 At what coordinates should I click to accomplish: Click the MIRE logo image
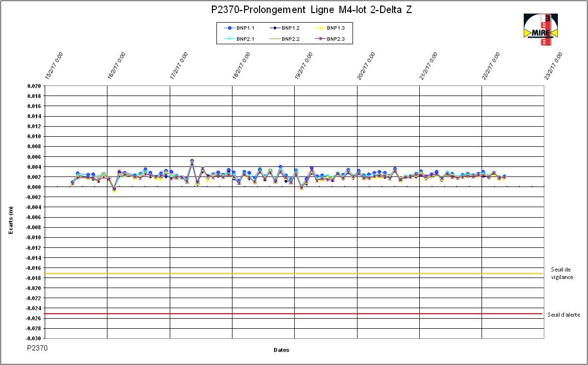[540, 30]
